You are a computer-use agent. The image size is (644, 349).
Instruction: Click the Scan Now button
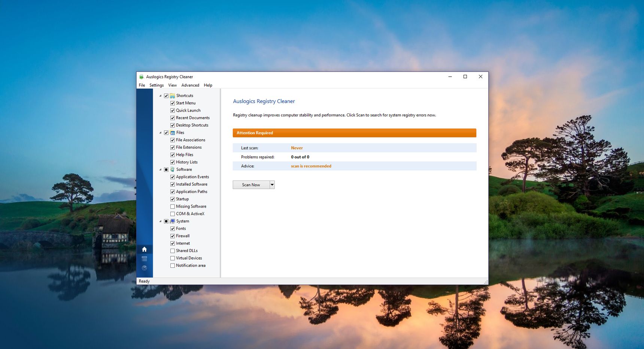(251, 185)
